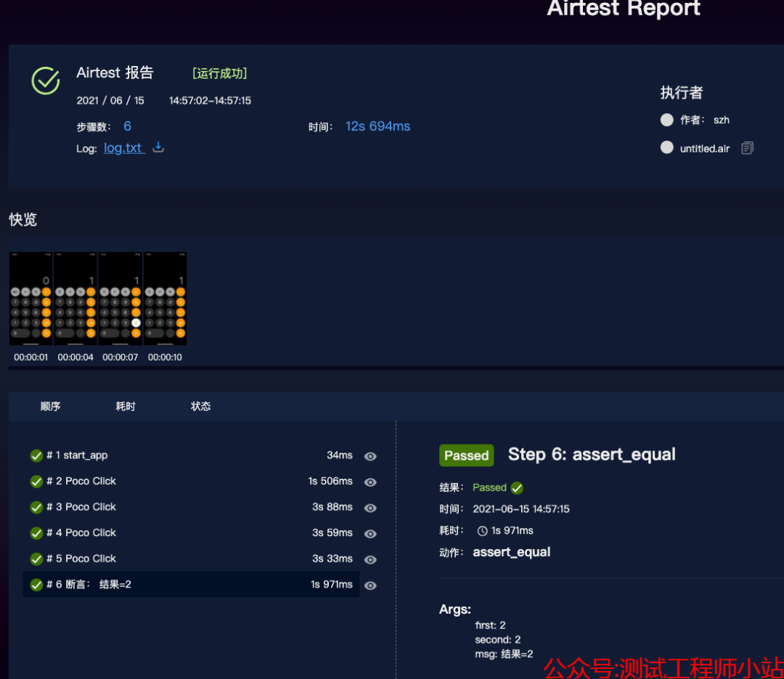Image resolution: width=784 pixels, height=679 pixels.
Task: Open the log.txt link
Action: point(125,148)
